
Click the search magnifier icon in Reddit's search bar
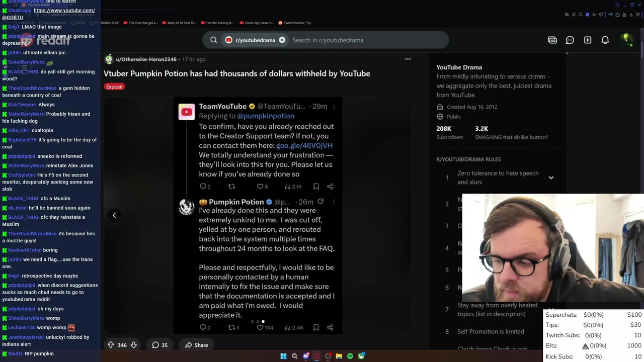point(214,40)
